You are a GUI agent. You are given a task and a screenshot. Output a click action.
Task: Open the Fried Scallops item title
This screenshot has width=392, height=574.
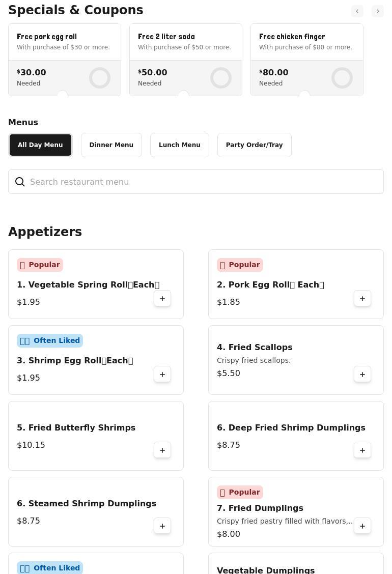[x=255, y=347]
